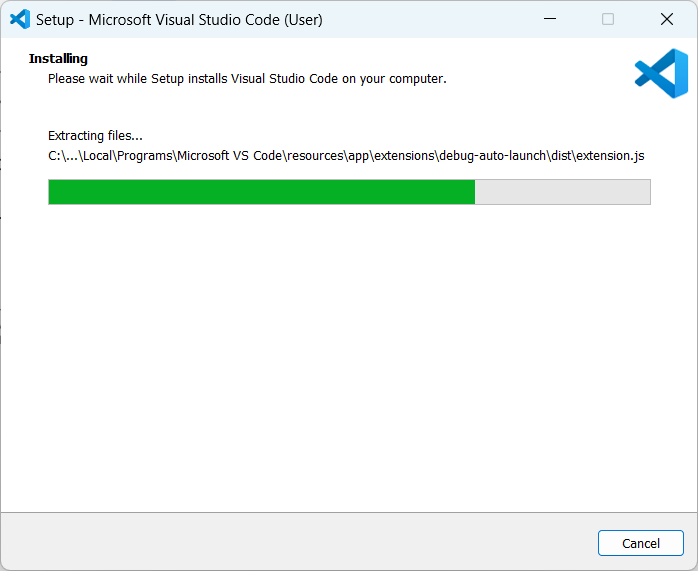Click the large blue VS Code logo

click(661, 74)
